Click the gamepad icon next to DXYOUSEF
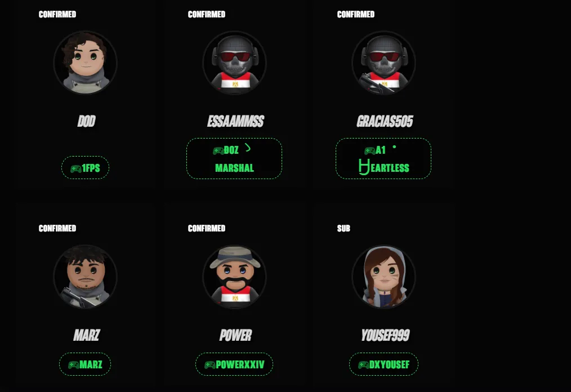Screen dimensions: 571x392 tap(363, 364)
